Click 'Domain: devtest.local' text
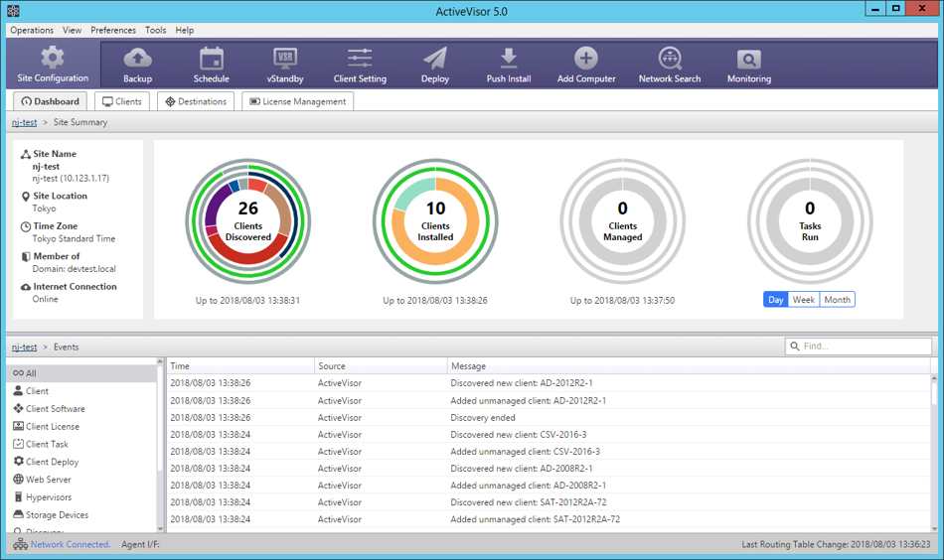Image resolution: width=944 pixels, height=560 pixels. point(75,269)
